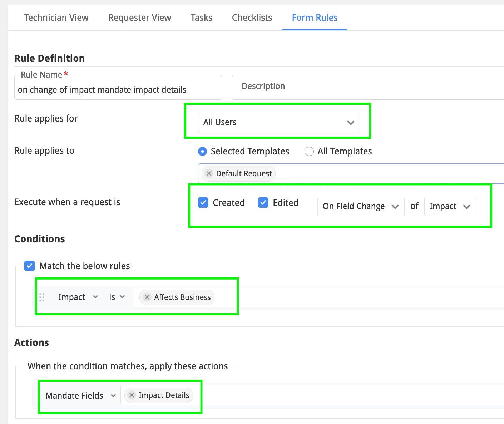The height and width of the screenshot is (424, 504).
Task: Change the 'is' condition operator
Action: (x=117, y=297)
